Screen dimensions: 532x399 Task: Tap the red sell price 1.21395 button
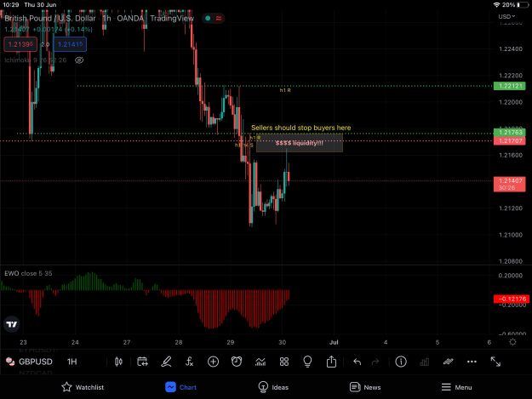point(20,44)
